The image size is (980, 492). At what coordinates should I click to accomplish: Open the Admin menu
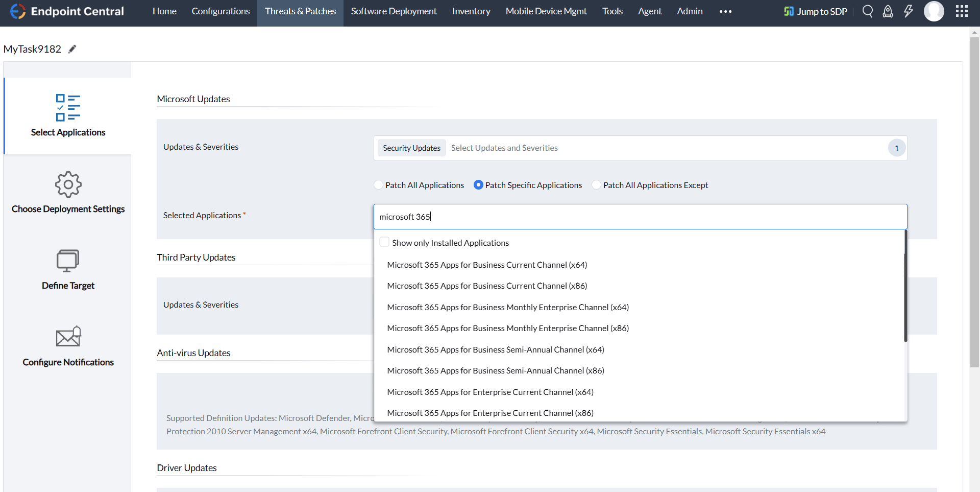[x=690, y=11]
